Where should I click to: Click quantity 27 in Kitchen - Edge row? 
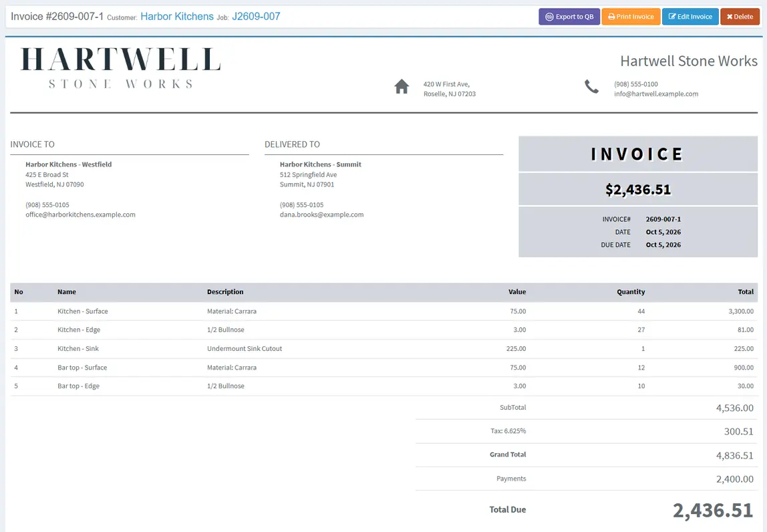641,330
